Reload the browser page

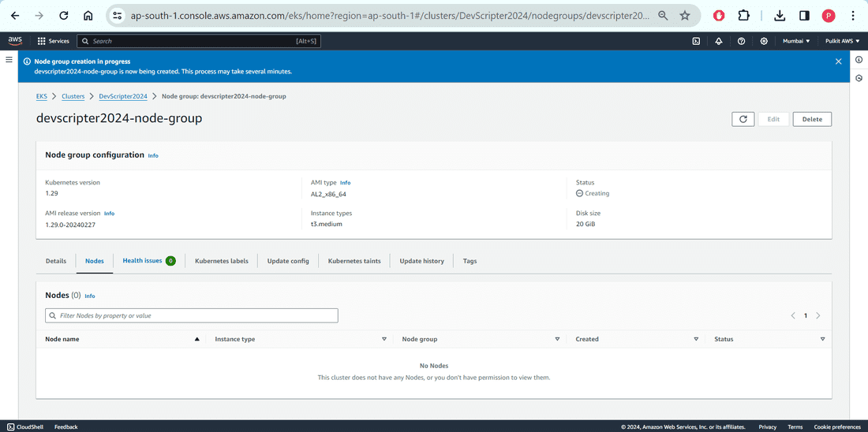(64, 16)
